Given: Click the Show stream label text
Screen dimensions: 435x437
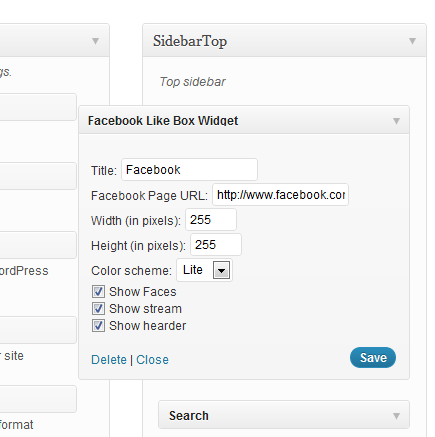Looking at the screenshot, I should [x=145, y=309].
